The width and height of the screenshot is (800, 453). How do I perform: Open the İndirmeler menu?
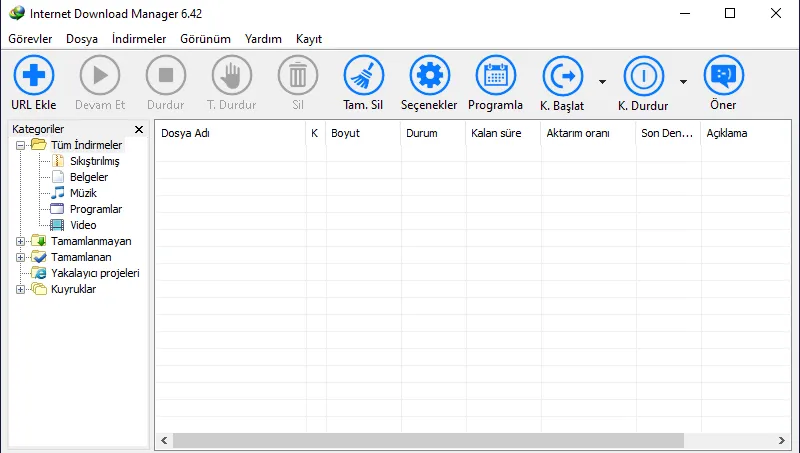tap(139, 39)
